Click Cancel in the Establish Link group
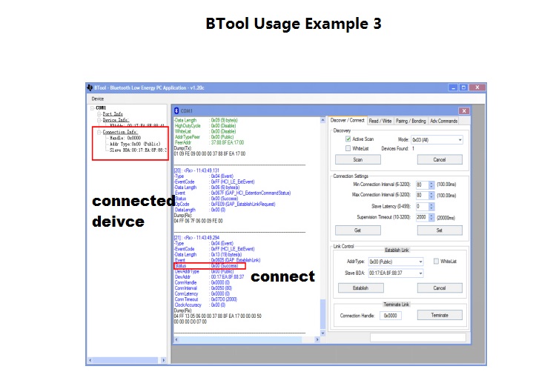The height and width of the screenshot is (392, 556). [440, 288]
